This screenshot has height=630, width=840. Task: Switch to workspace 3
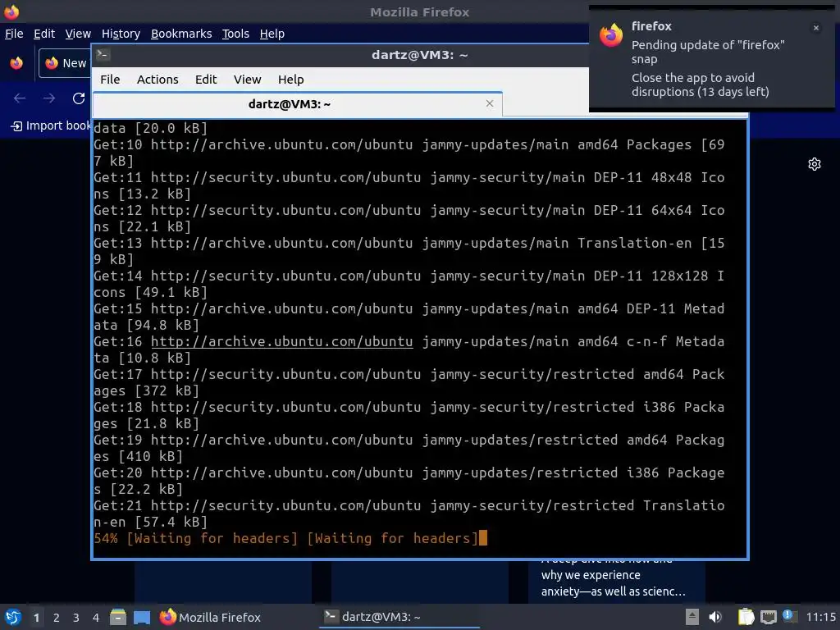pyautogui.click(x=76, y=618)
